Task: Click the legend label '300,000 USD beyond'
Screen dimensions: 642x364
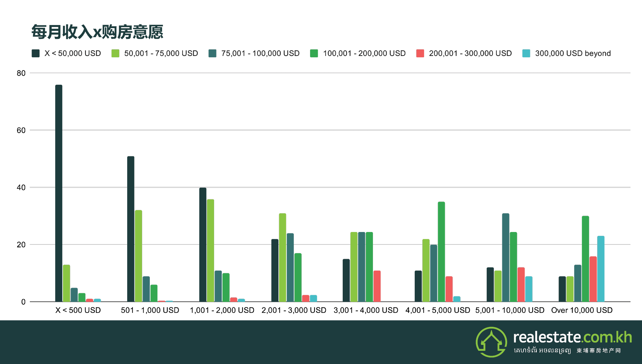Action: 573,53
